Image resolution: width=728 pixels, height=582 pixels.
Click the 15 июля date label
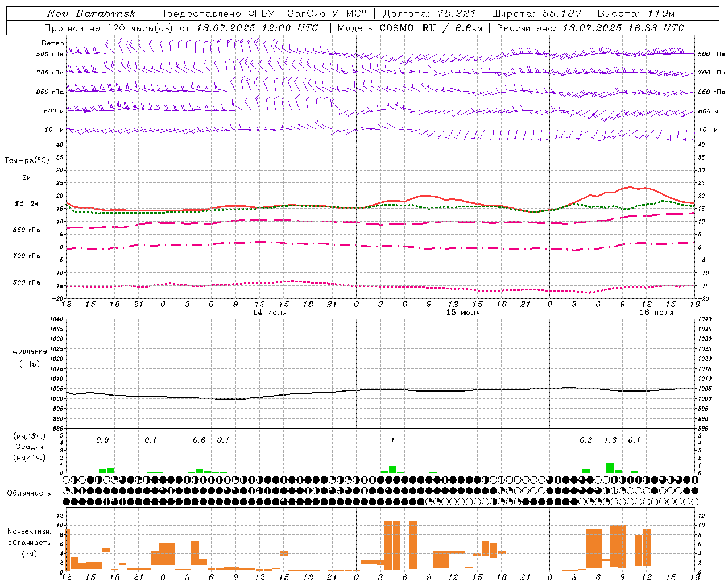click(x=463, y=313)
